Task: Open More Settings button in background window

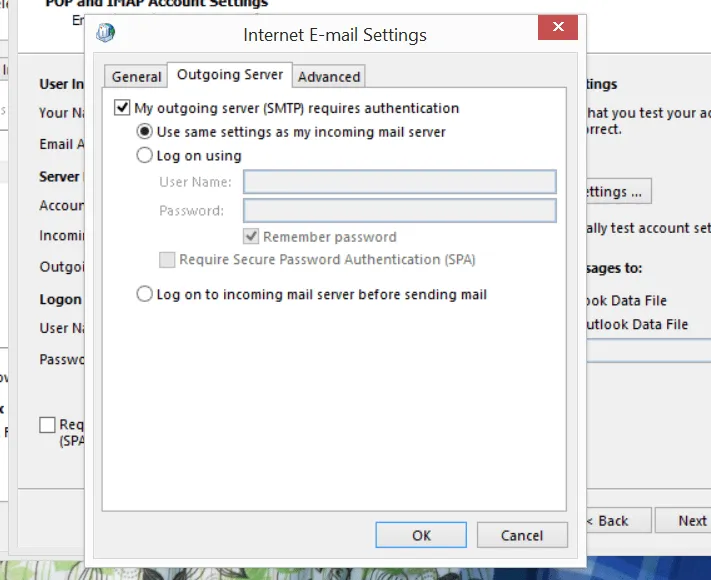Action: (x=618, y=191)
